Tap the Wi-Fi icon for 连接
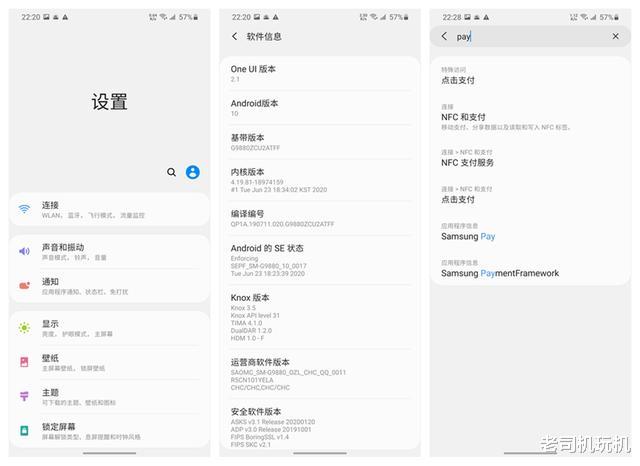The height and width of the screenshot is (466, 640). click(24, 209)
